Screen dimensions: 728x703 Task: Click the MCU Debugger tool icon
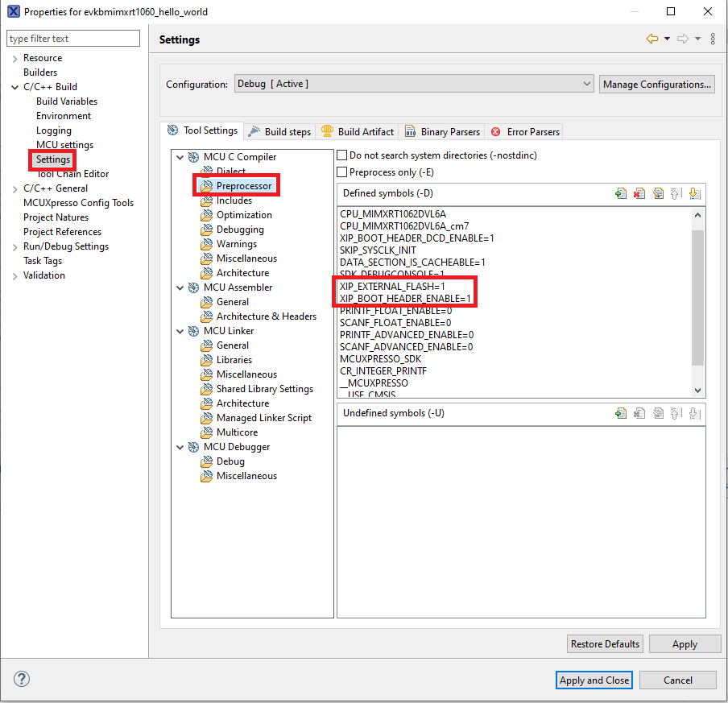pos(193,447)
